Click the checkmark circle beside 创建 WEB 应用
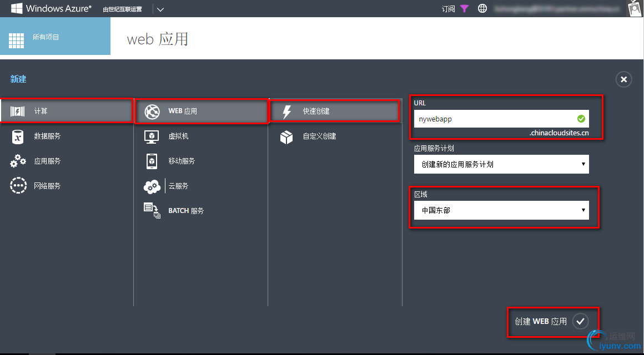Viewport: 644px width, 355px height. pos(580,321)
